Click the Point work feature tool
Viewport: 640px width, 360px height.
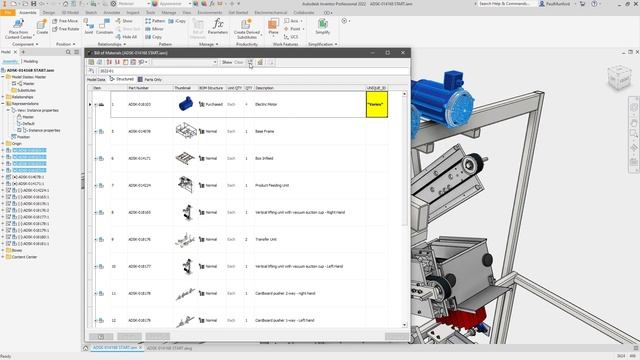[x=293, y=29]
